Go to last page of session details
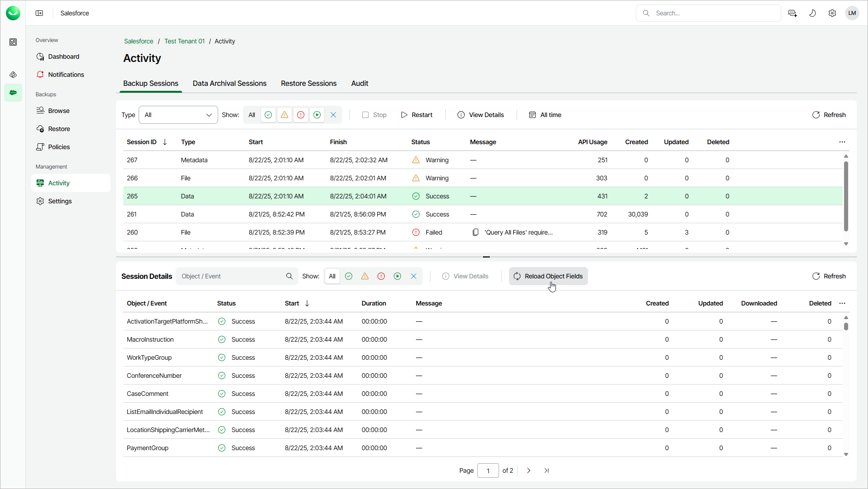 [546, 470]
